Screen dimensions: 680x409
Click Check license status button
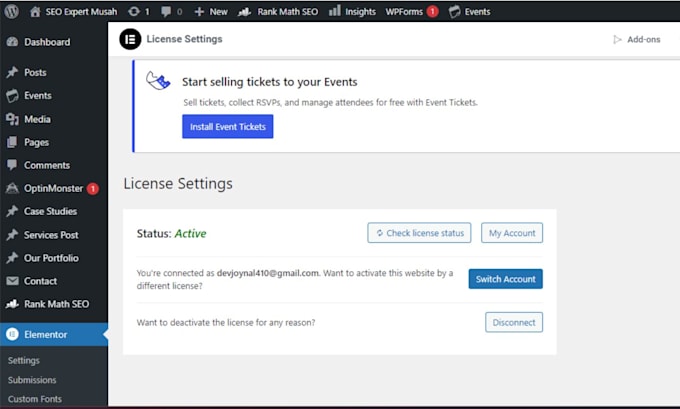click(419, 233)
